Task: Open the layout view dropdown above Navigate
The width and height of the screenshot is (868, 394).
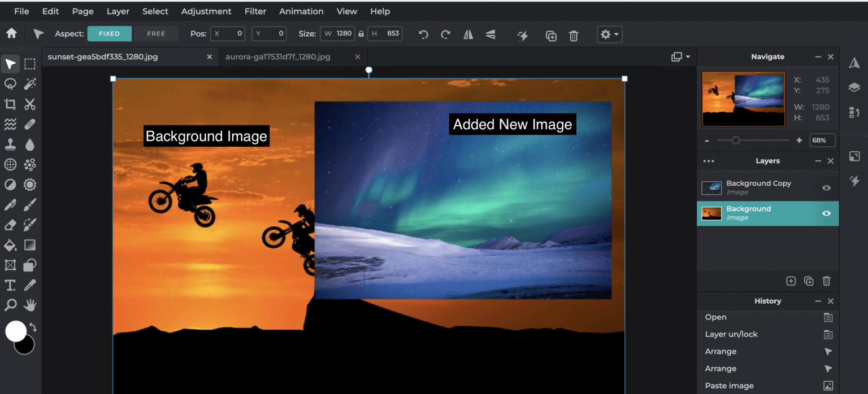Action: 680,56
